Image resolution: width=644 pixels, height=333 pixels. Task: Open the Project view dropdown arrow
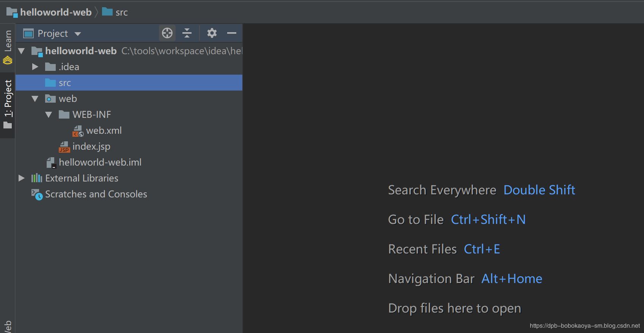pos(78,34)
